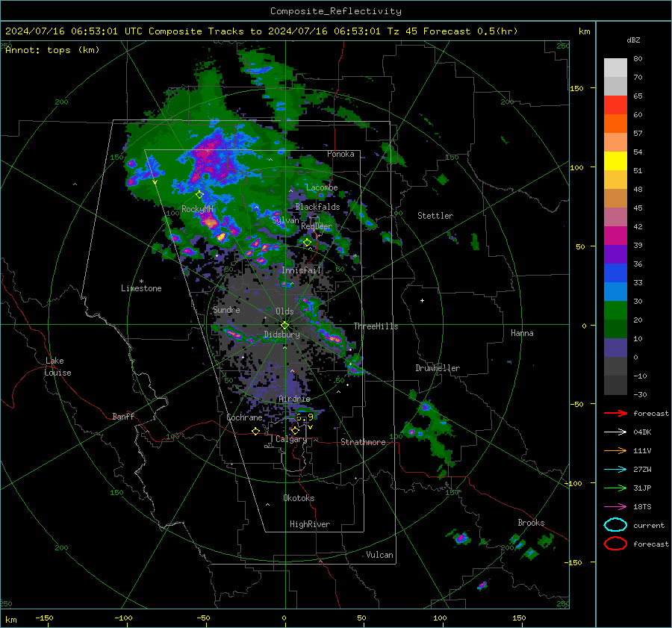The width and height of the screenshot is (672, 628).
Task: Click the Blackfalds label
Action: (317, 207)
